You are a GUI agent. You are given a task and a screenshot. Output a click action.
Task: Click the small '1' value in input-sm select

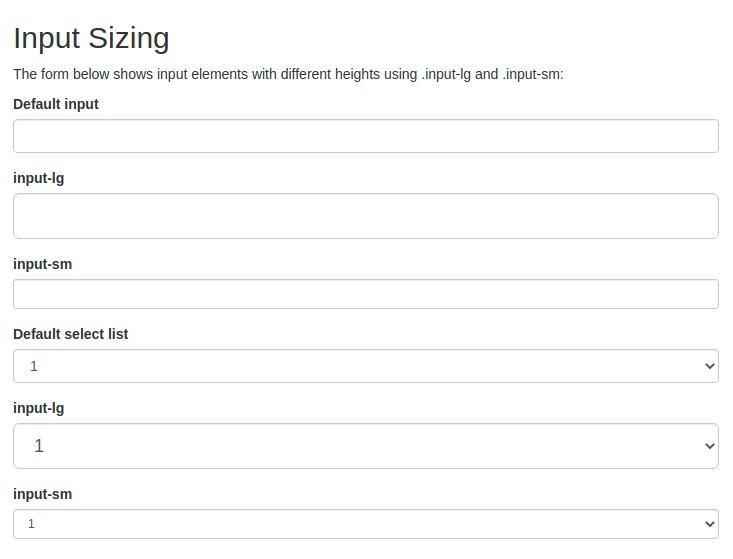[x=31, y=523]
